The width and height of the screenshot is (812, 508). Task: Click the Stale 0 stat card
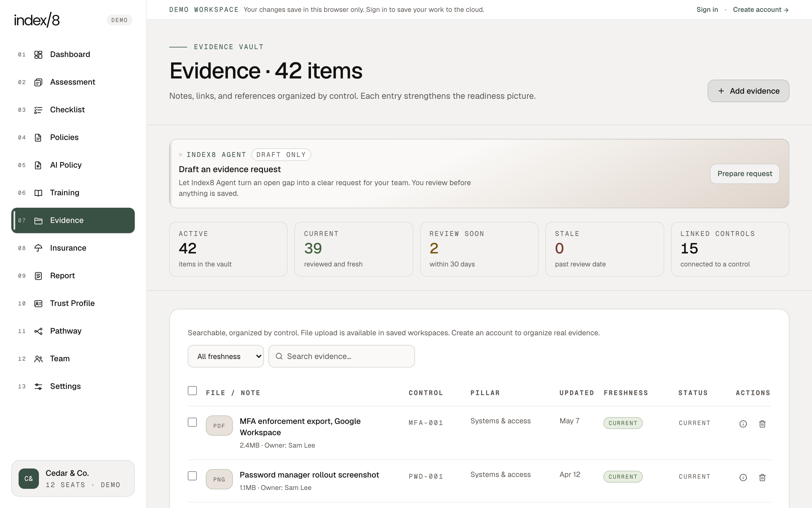[x=605, y=249]
